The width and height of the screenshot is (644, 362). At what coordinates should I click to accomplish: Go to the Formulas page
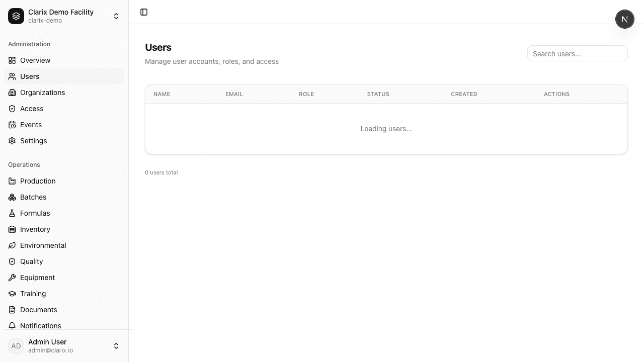coord(64,213)
